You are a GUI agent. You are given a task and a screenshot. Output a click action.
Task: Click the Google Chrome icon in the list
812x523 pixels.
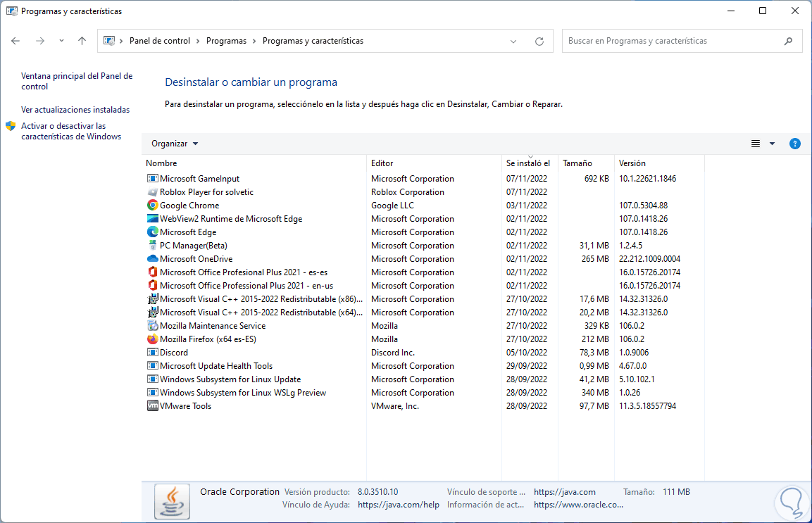153,206
